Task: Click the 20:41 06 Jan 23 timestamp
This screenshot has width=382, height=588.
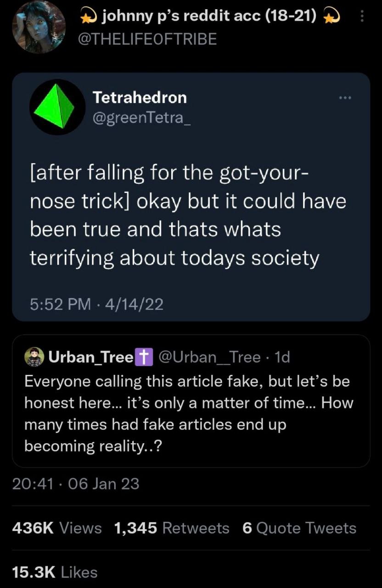Action: (x=75, y=484)
